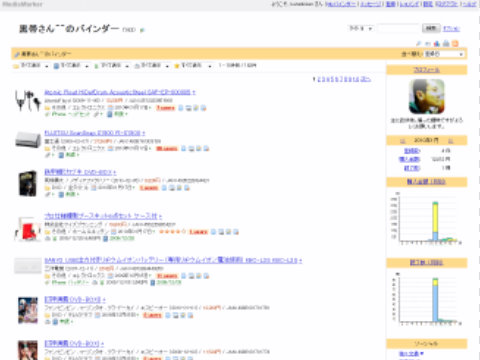Click the folder icon in the earphones item row

[x=47, y=108]
